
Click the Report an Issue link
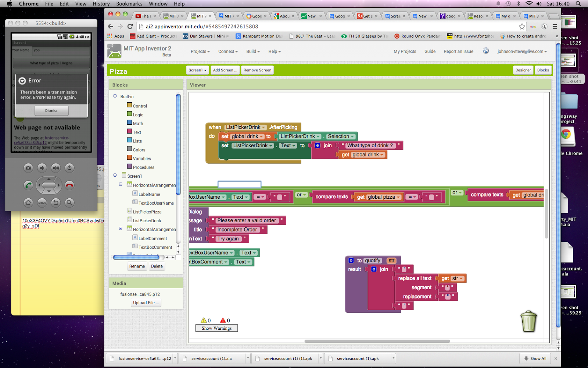click(458, 52)
